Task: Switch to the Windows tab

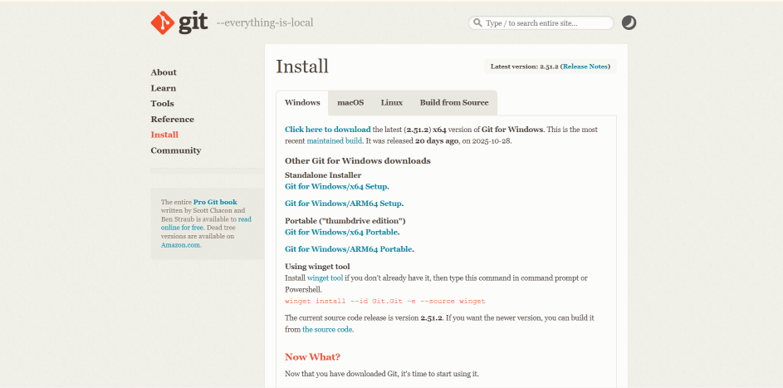Action: (302, 103)
